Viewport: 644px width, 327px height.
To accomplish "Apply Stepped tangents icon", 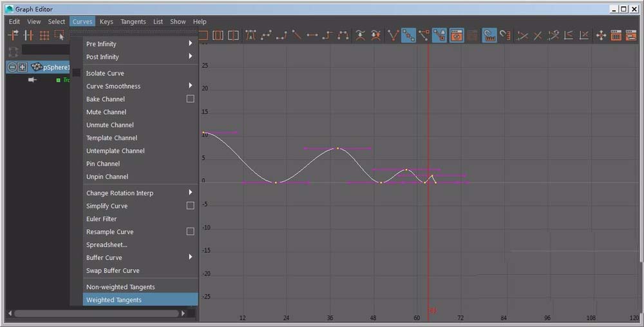I will coord(327,35).
